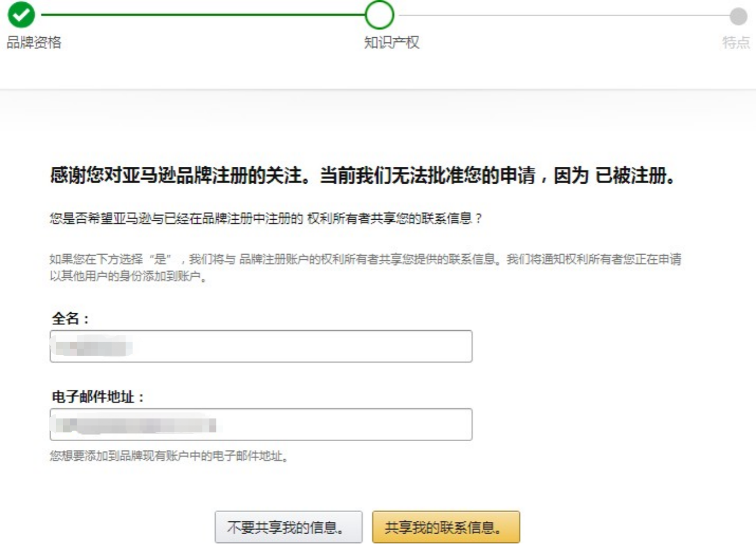Image resolution: width=756 pixels, height=544 pixels.
Task: Click the green checkmark step for 品牌资格
Action: point(22,15)
